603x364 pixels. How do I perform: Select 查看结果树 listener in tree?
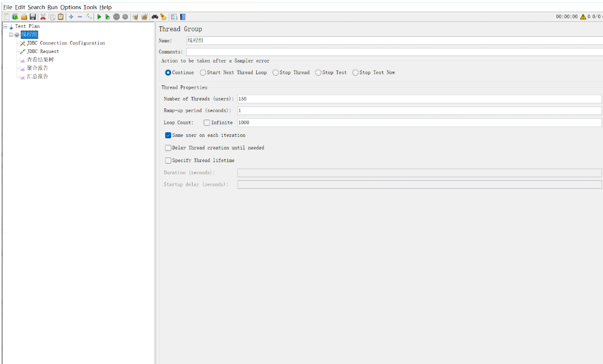[40, 60]
